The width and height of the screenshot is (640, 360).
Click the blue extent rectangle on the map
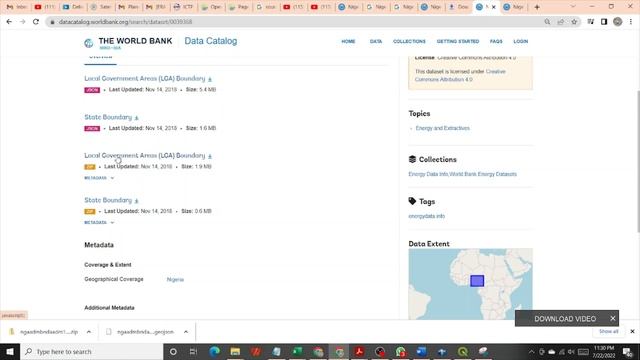(x=477, y=281)
